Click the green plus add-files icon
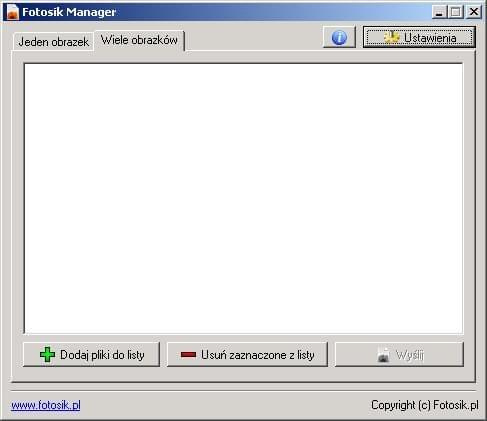487x421 pixels. [47, 355]
